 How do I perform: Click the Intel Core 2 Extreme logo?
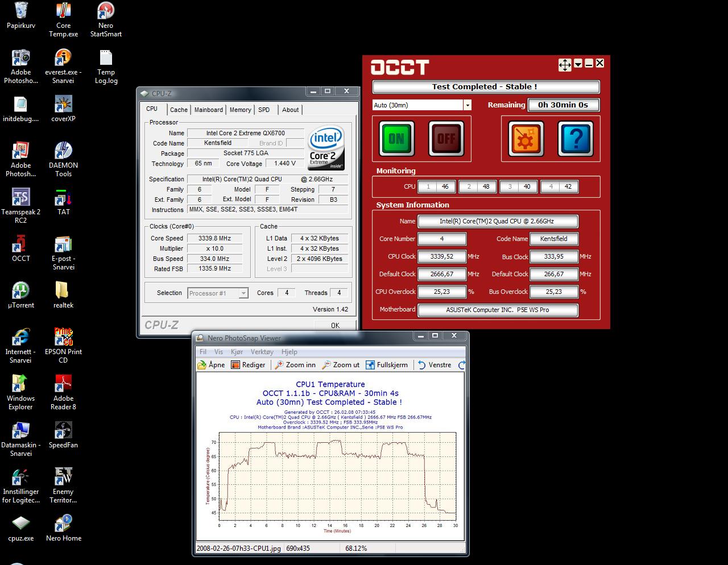pos(326,148)
